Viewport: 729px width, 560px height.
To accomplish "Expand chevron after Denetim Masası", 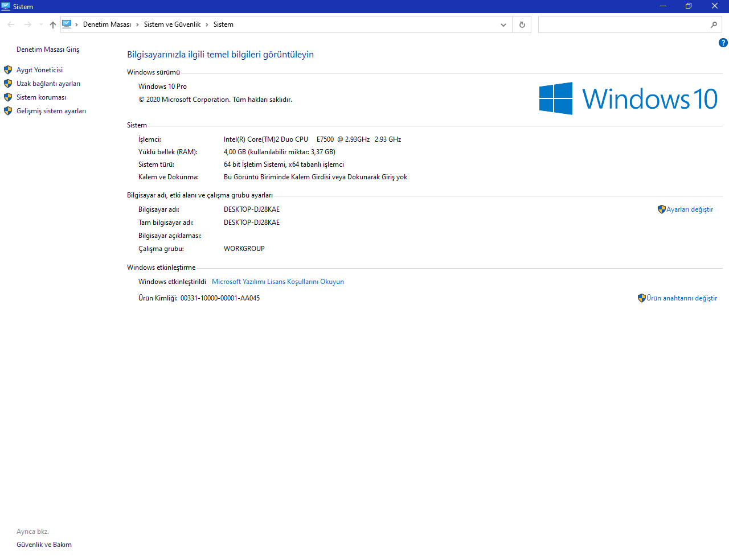I will tap(137, 24).
